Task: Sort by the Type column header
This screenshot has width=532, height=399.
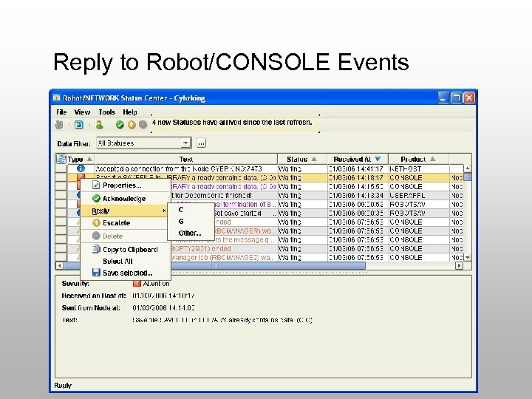Action: click(80, 159)
